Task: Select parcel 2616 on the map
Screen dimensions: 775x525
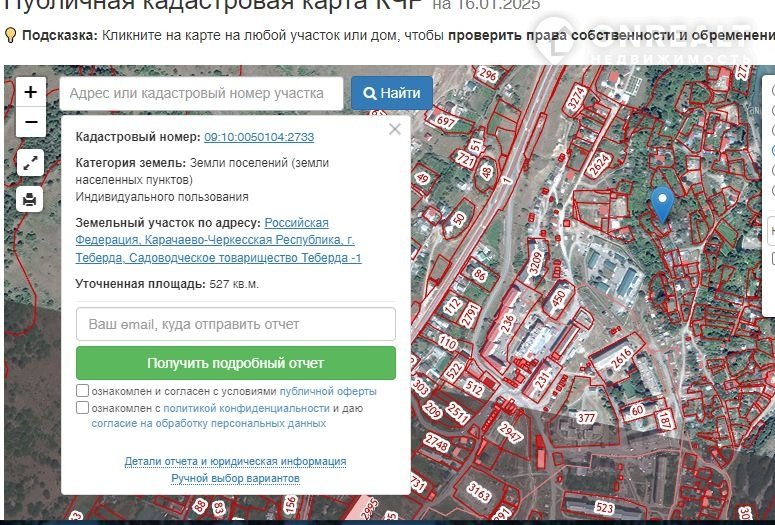Action: [x=622, y=358]
